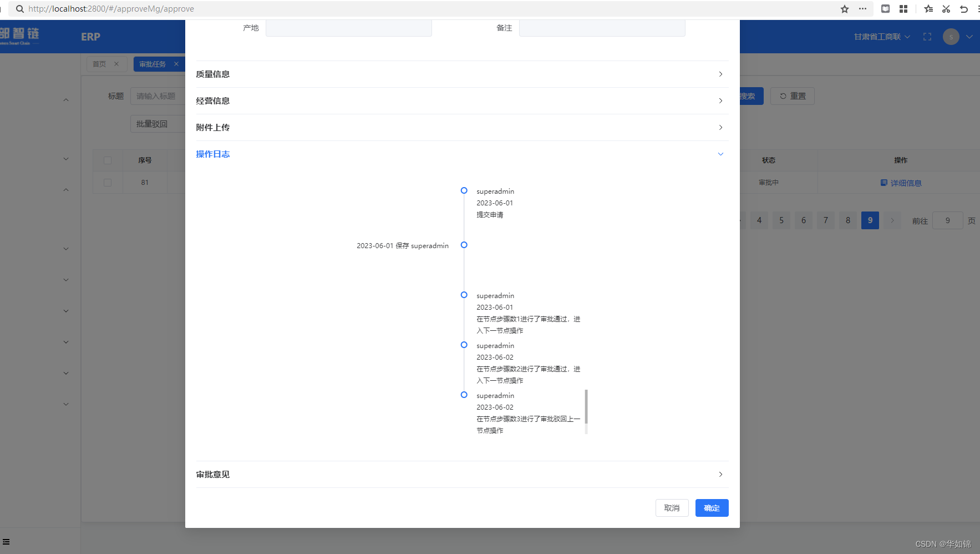Toggle fullscreen via the expand icon in header
The height and width of the screenshot is (554, 980).
927,37
